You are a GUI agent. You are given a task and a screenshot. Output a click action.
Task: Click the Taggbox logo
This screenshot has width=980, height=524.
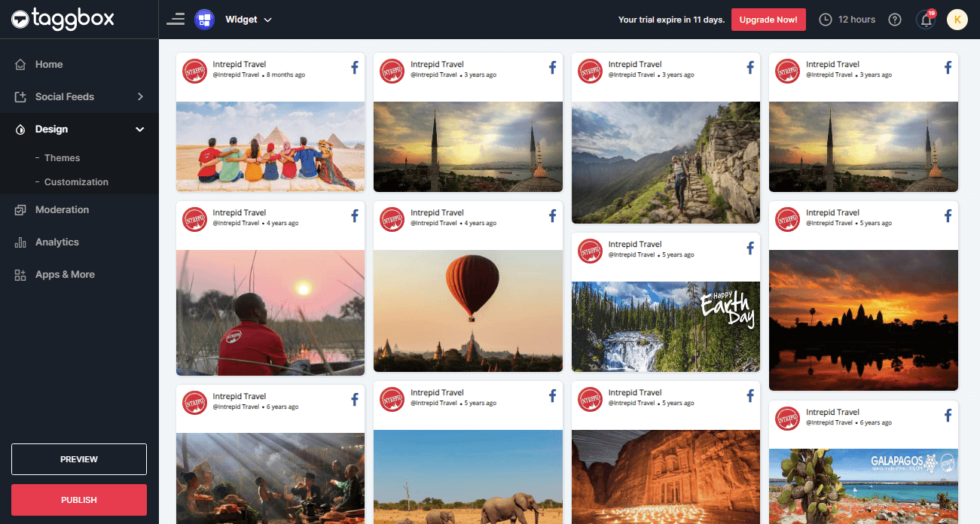[x=63, y=20]
